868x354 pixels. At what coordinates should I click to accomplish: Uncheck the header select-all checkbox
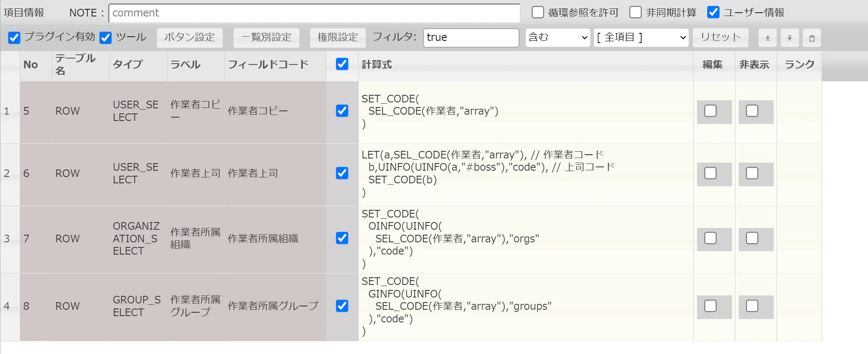(342, 64)
